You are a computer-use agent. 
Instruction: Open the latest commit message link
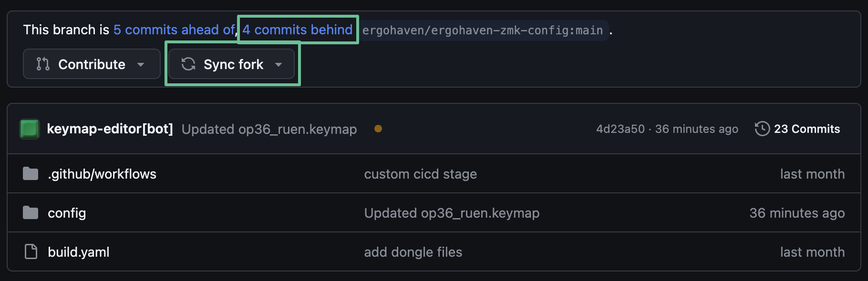[x=269, y=129]
